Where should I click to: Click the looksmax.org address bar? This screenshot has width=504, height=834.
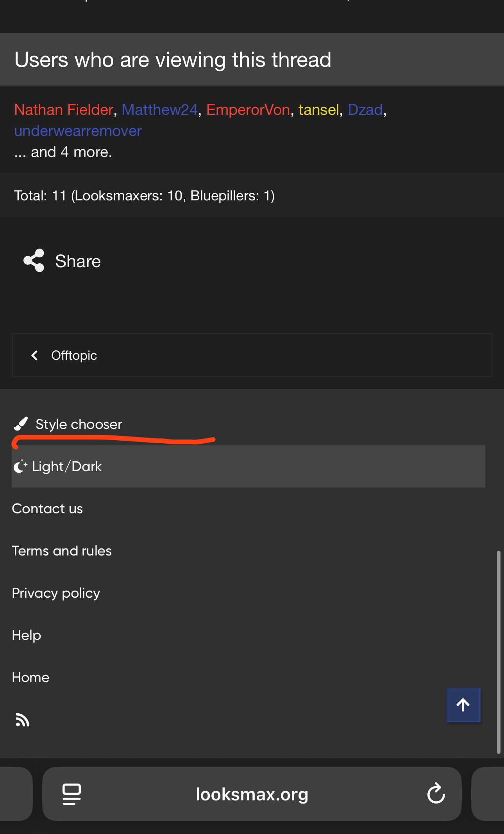(252, 794)
